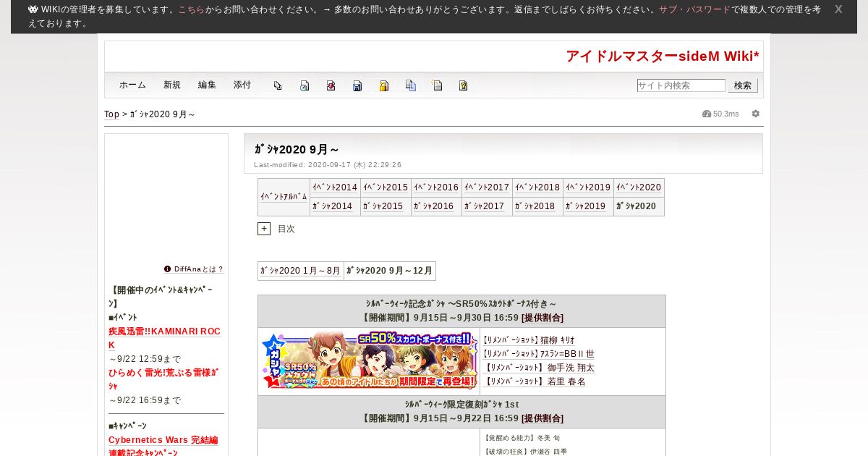Open the ｲﾍﾞﾝﾄ2014 link

point(335,187)
